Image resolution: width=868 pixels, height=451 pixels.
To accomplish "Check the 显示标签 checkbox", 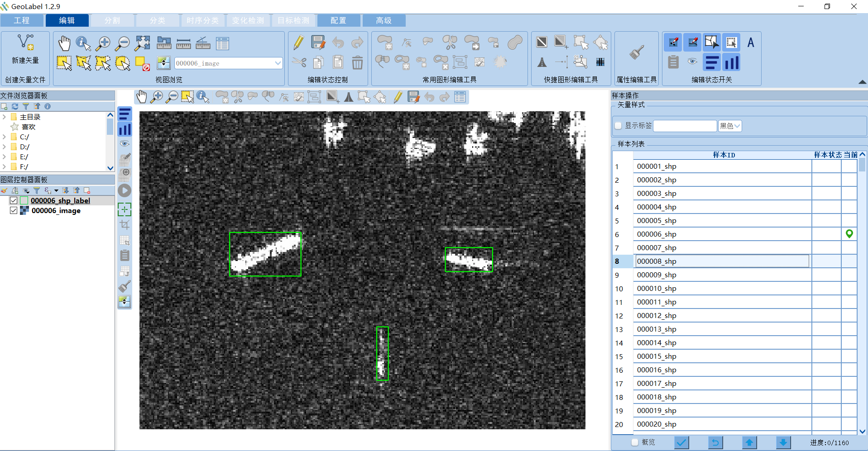I will coord(618,126).
